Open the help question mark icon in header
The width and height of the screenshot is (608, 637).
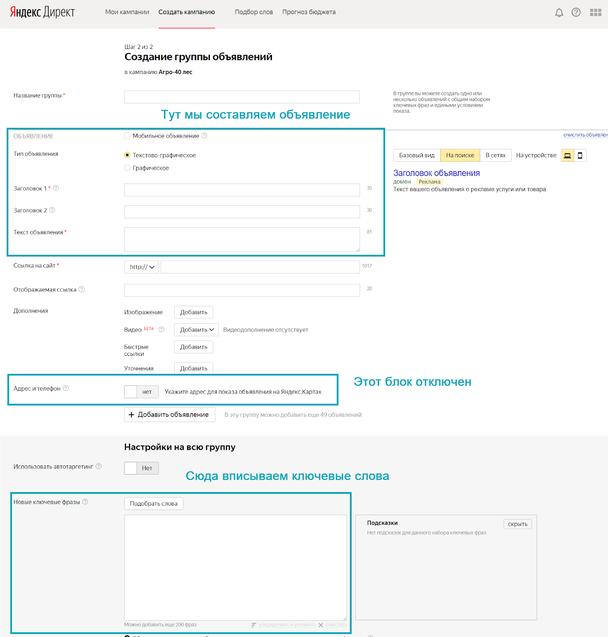(x=576, y=12)
